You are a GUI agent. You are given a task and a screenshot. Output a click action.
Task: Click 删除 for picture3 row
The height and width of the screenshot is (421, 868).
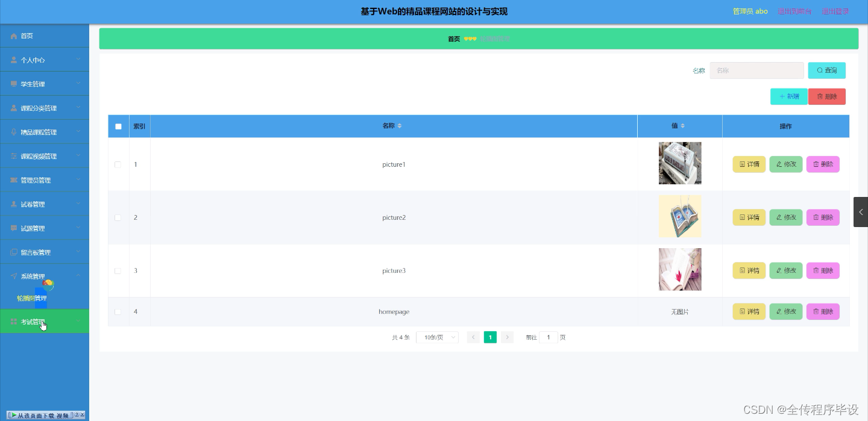(x=823, y=270)
